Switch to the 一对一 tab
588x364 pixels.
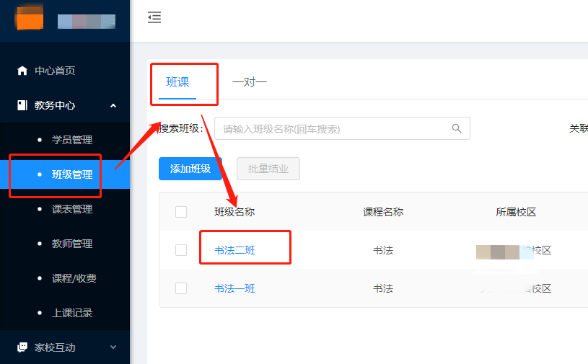coord(250,82)
